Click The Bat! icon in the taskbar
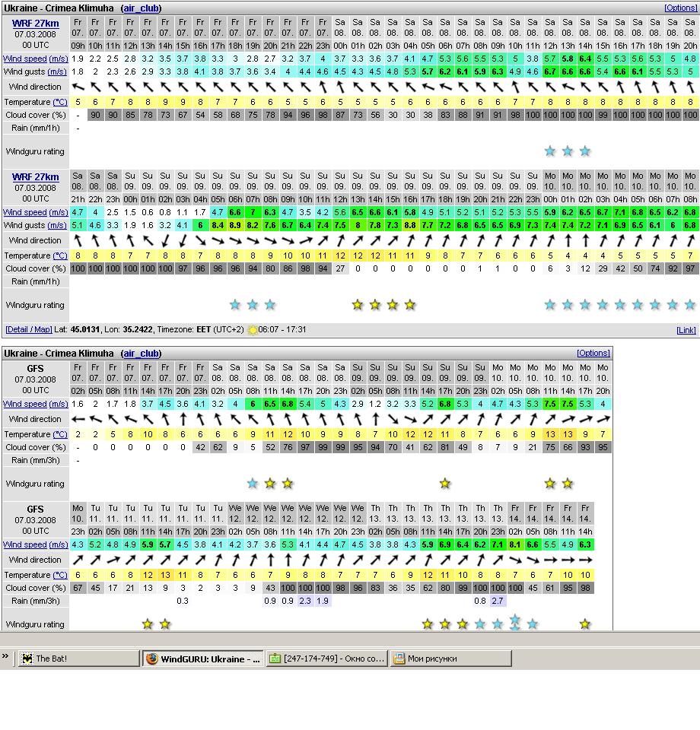700x730 pixels. (27, 659)
